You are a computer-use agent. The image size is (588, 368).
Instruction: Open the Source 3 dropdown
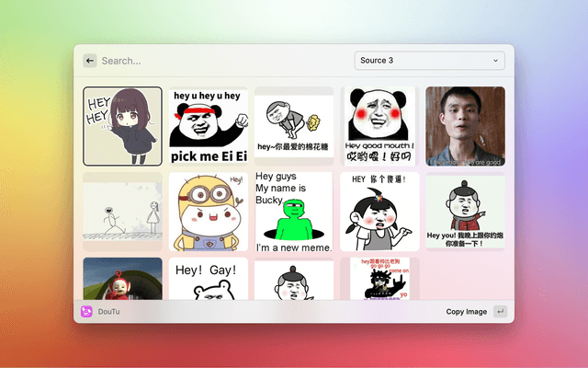pyautogui.click(x=429, y=61)
